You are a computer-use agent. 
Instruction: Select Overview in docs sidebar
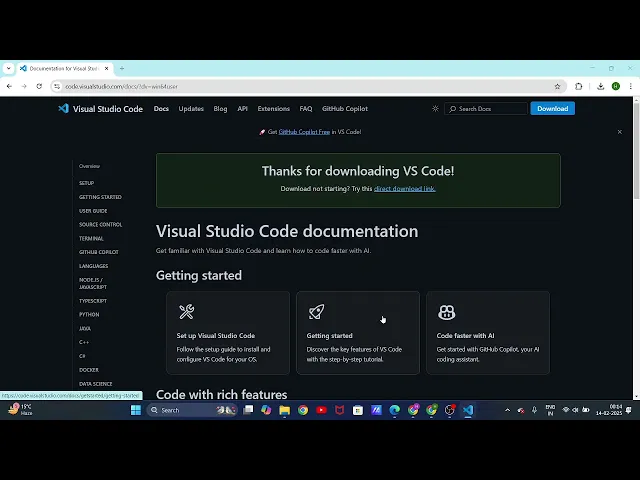pos(89,166)
